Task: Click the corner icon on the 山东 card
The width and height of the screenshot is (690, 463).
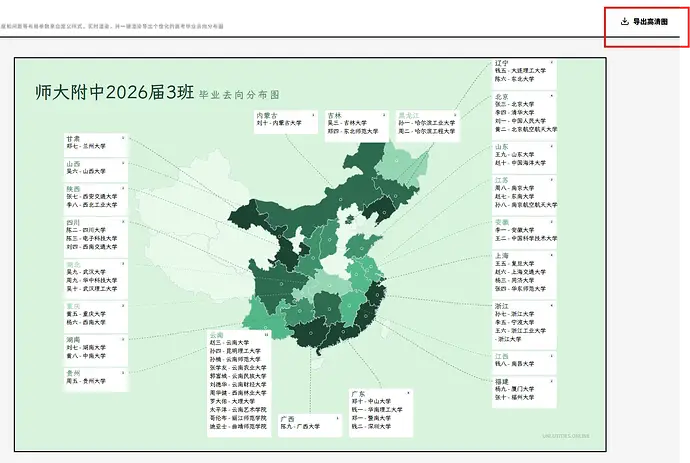Action: tap(551, 146)
